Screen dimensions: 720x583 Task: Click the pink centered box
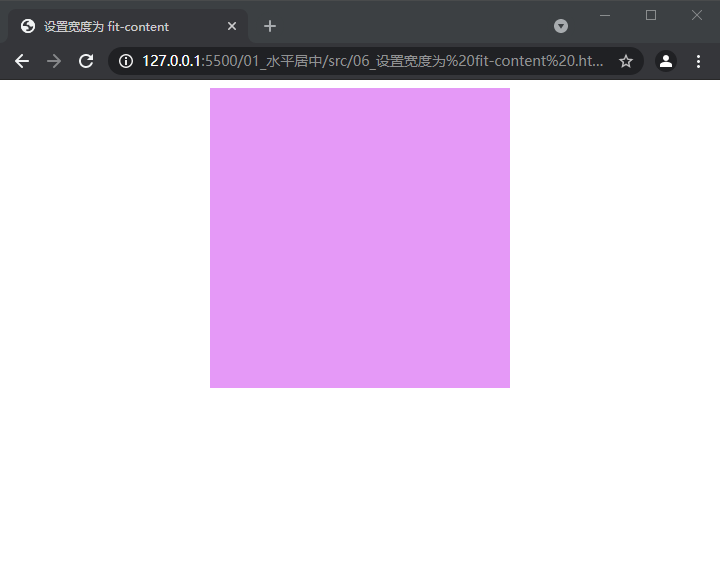pyautogui.click(x=360, y=238)
